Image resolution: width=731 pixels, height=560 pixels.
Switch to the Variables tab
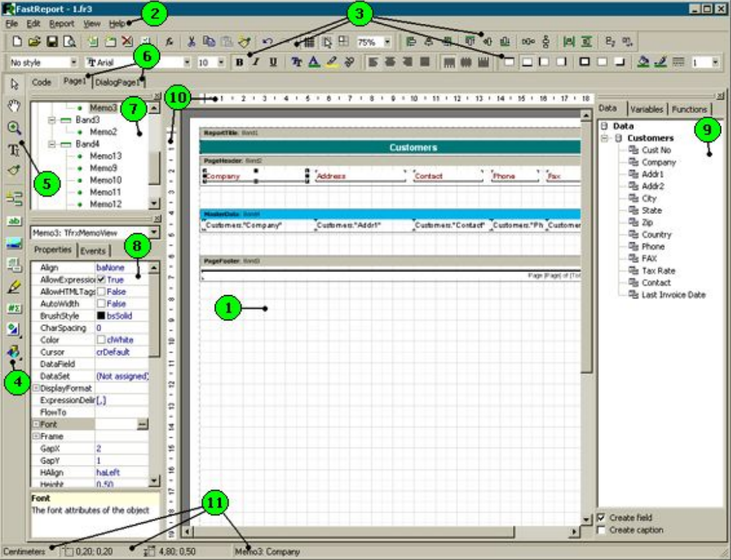click(x=647, y=109)
